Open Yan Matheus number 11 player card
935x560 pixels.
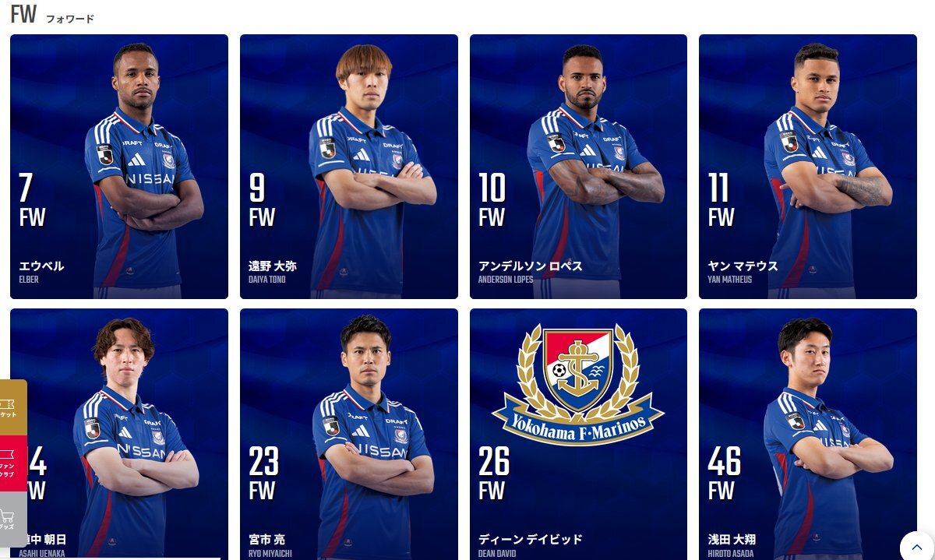click(808, 167)
